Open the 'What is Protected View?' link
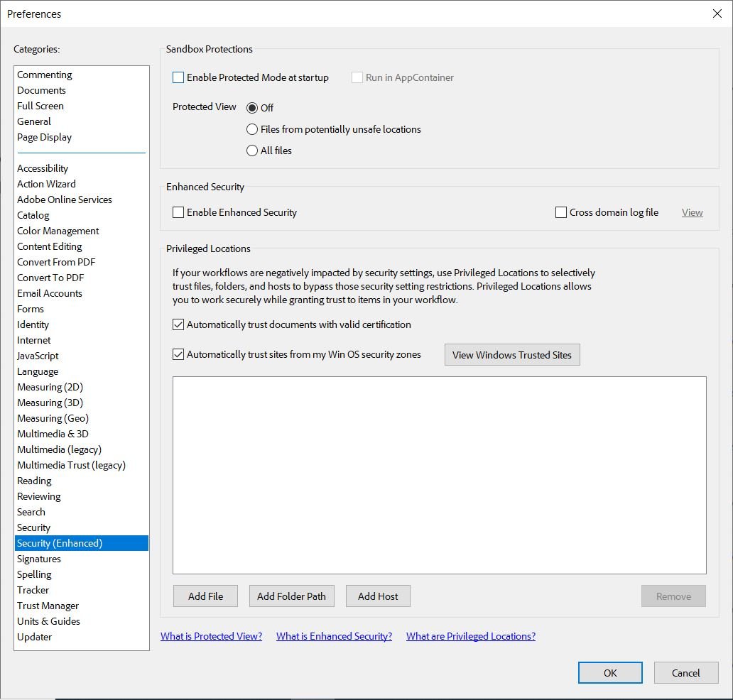Image resolution: width=733 pixels, height=700 pixels. 211,636
